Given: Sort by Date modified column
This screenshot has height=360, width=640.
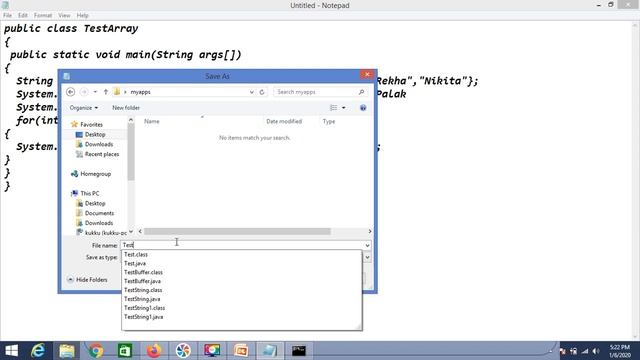Looking at the screenshot, I should [x=284, y=121].
